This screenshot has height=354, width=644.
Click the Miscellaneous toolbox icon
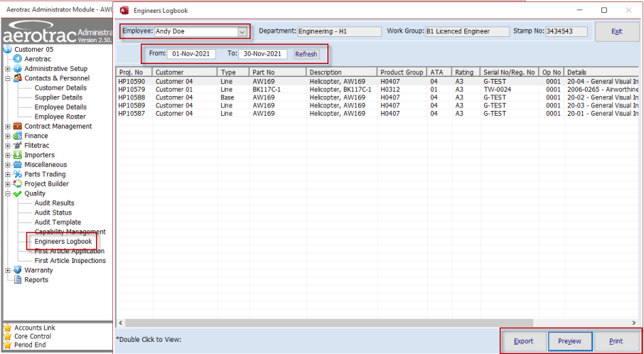(17, 165)
